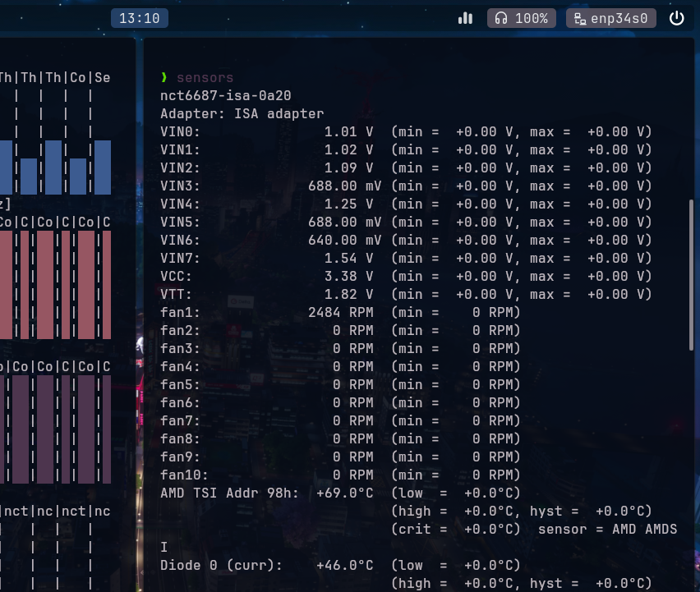Click the VCC 3.38 V value
The image size is (700, 592).
point(348,276)
